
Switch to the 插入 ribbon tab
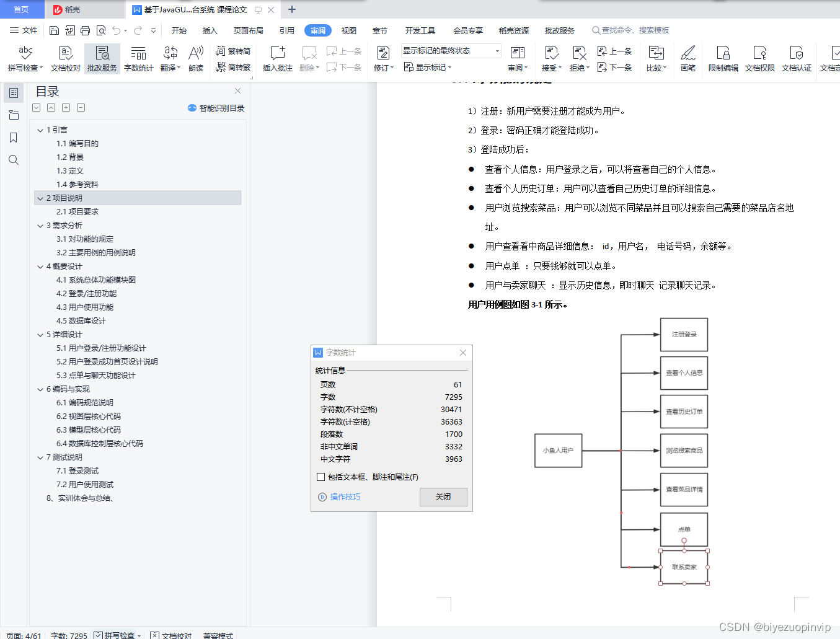[x=210, y=30]
